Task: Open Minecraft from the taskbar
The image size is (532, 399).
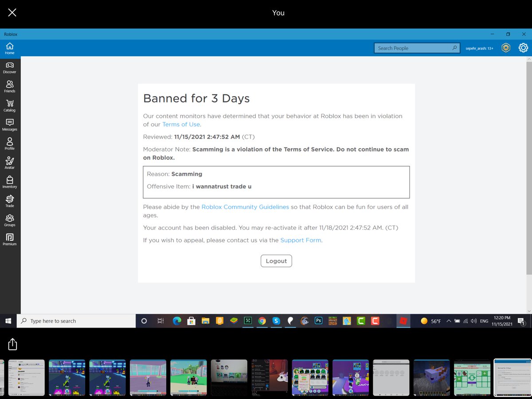Action: click(332, 321)
